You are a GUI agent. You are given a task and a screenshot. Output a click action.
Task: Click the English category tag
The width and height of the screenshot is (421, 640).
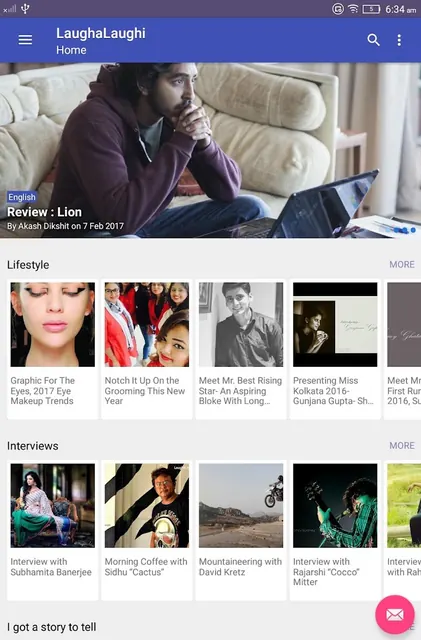point(22,197)
